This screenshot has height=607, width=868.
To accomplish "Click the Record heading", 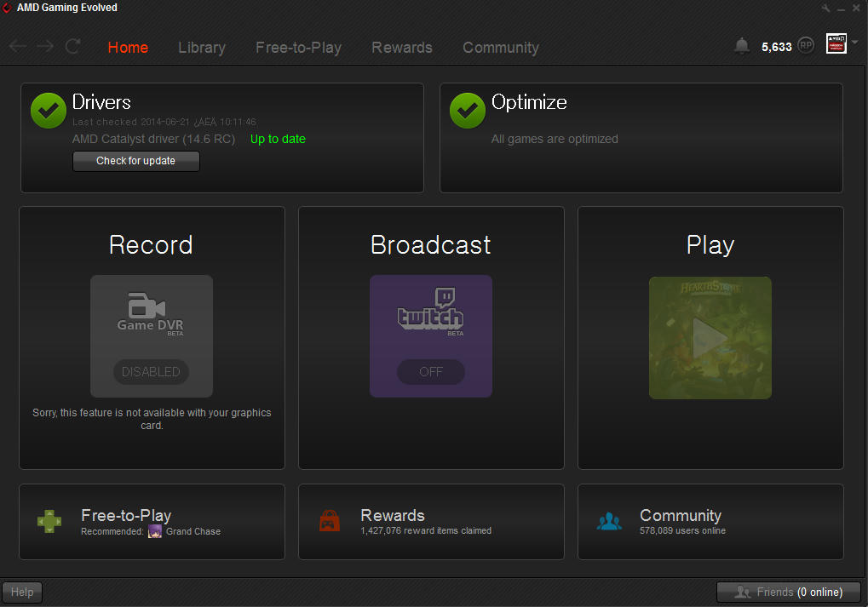I will [x=151, y=244].
